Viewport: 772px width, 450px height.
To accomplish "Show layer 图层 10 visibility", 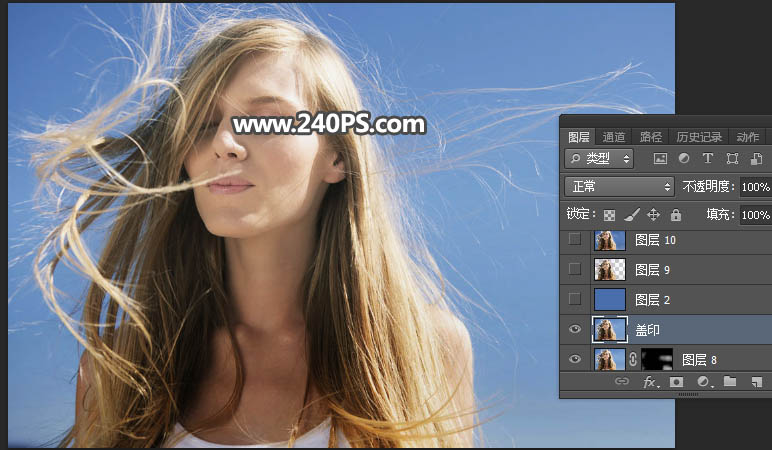I will (574, 240).
